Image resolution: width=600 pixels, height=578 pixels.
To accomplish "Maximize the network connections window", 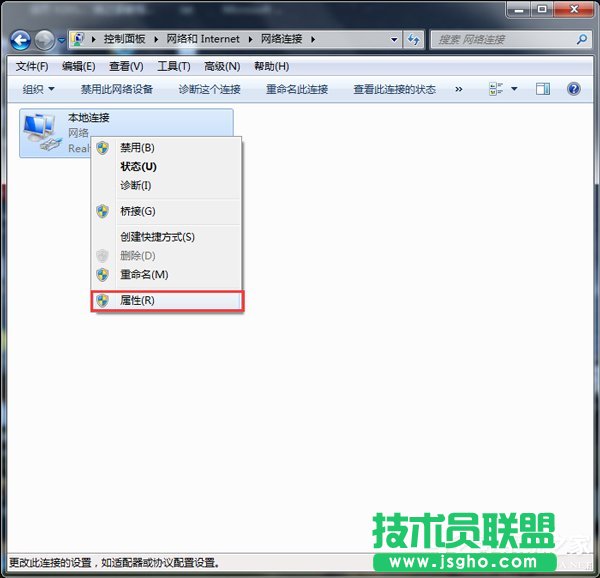I will point(542,9).
